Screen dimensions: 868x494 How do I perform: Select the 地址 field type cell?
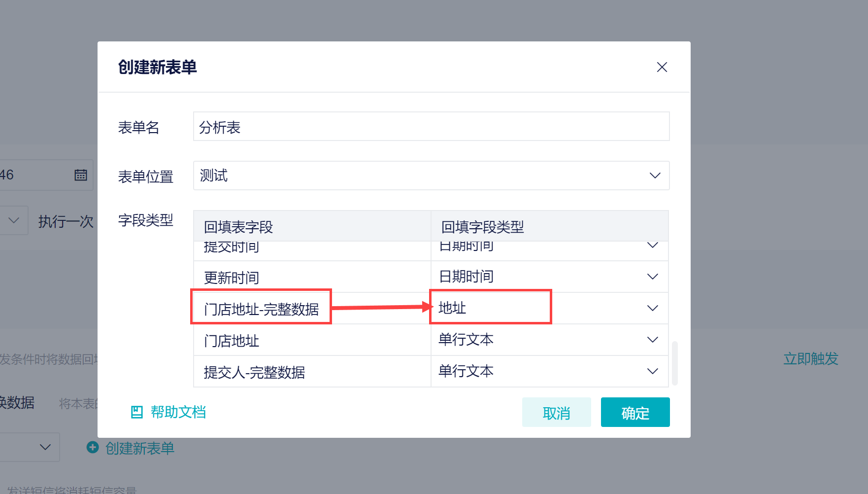pyautogui.click(x=490, y=308)
